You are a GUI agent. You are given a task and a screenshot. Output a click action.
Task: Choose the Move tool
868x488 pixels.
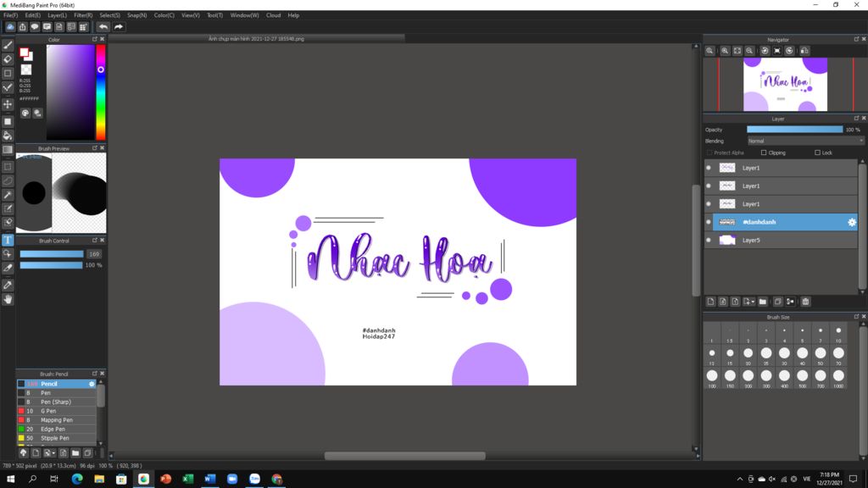pos(8,104)
